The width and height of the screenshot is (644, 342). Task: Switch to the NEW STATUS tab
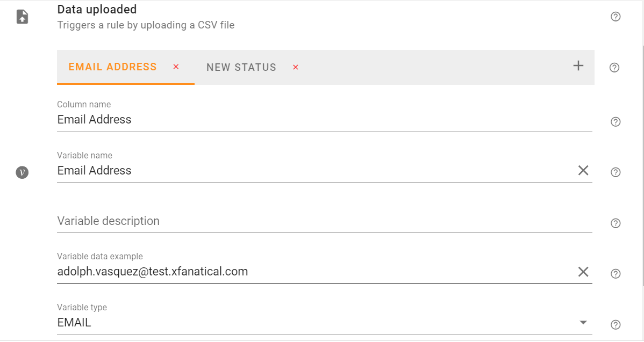[x=241, y=67]
